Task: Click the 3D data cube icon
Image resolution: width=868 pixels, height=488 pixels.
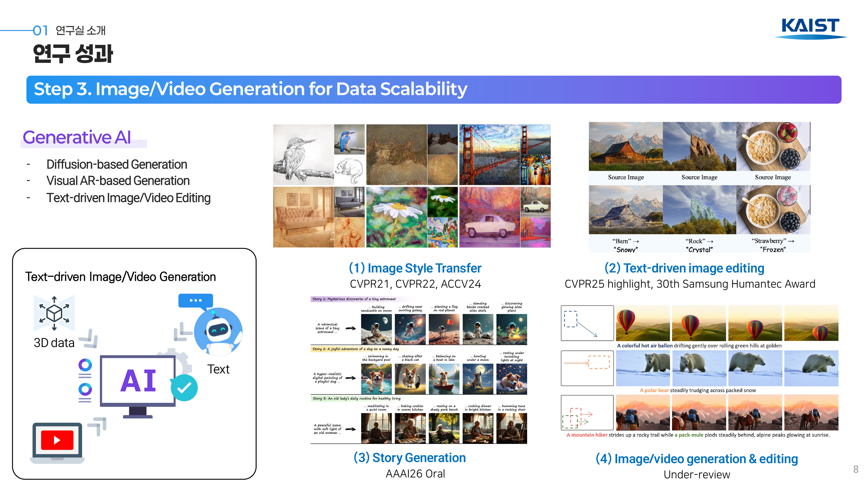Action: [x=54, y=313]
